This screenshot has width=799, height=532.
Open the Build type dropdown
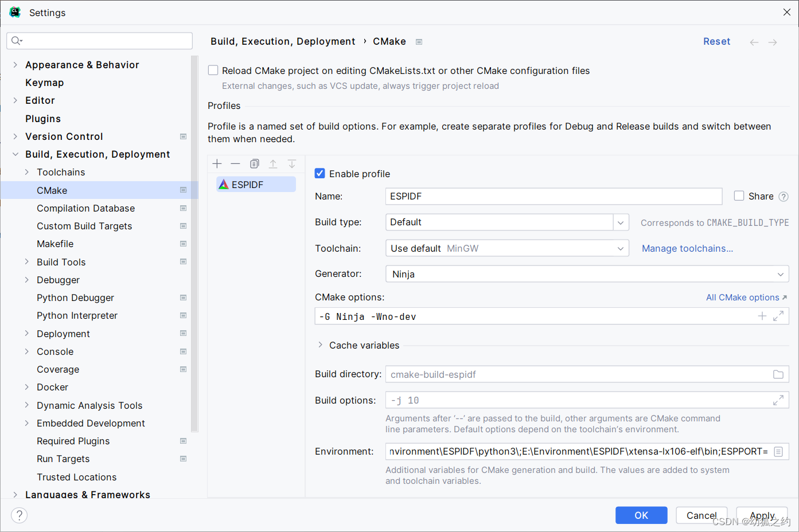click(621, 222)
